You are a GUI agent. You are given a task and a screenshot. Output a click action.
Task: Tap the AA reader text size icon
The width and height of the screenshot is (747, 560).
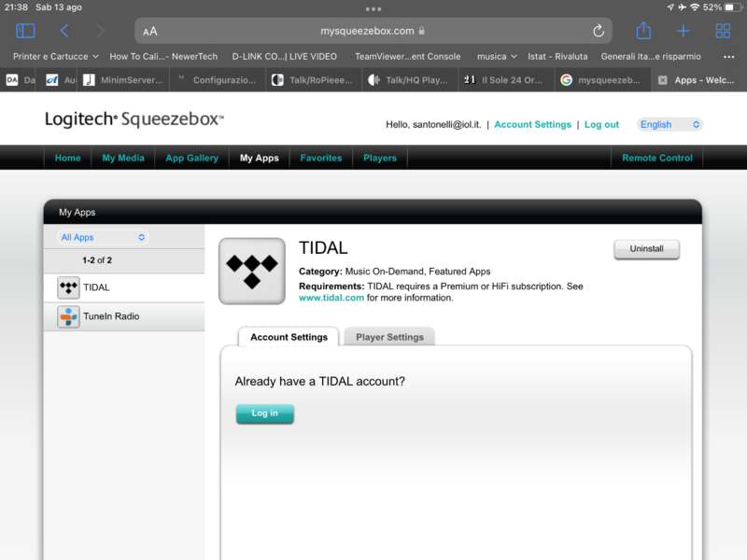(x=150, y=31)
